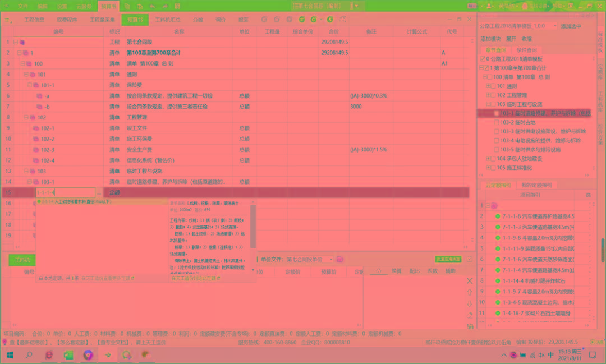Collapse row 8 node 102 in budget table
Image resolution: width=606 pixels, height=364 pixels.
coord(26,117)
